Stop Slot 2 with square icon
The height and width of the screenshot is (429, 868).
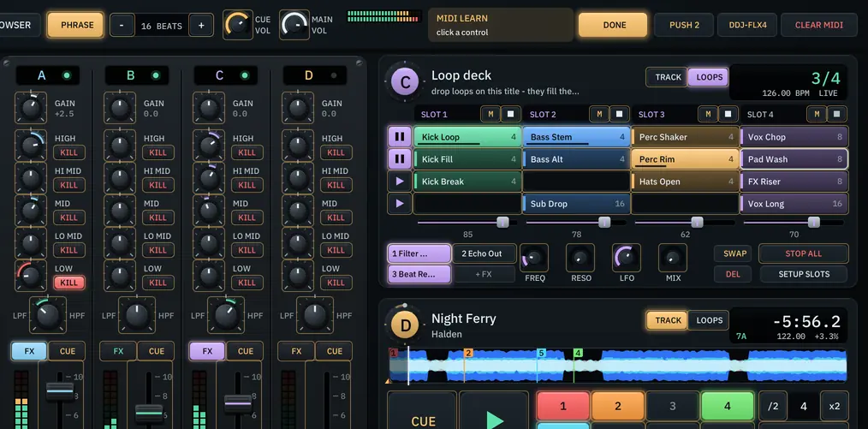click(619, 114)
